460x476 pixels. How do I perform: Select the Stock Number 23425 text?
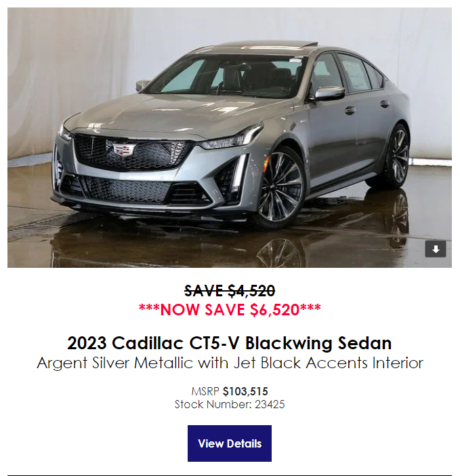tap(230, 404)
